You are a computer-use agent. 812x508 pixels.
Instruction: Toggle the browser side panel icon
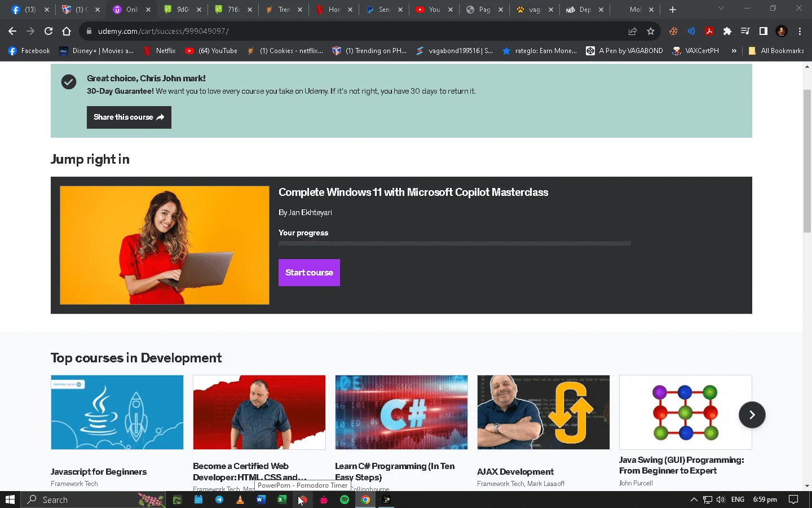tap(763, 31)
